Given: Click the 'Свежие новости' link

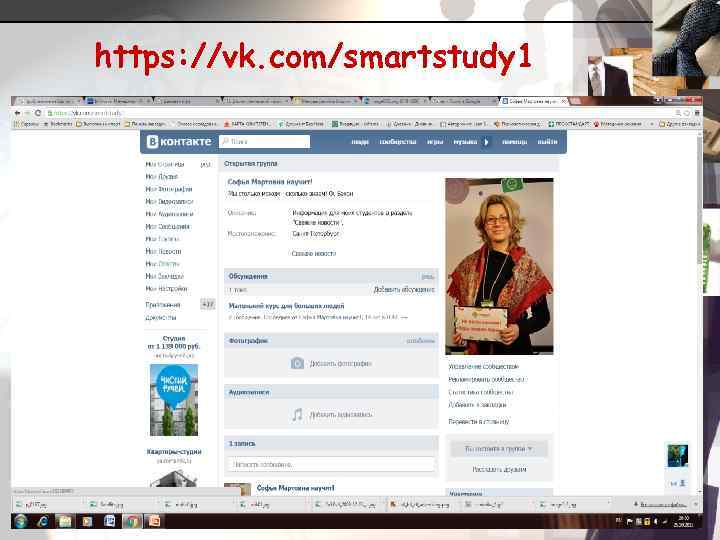Looking at the screenshot, I should [x=314, y=253].
